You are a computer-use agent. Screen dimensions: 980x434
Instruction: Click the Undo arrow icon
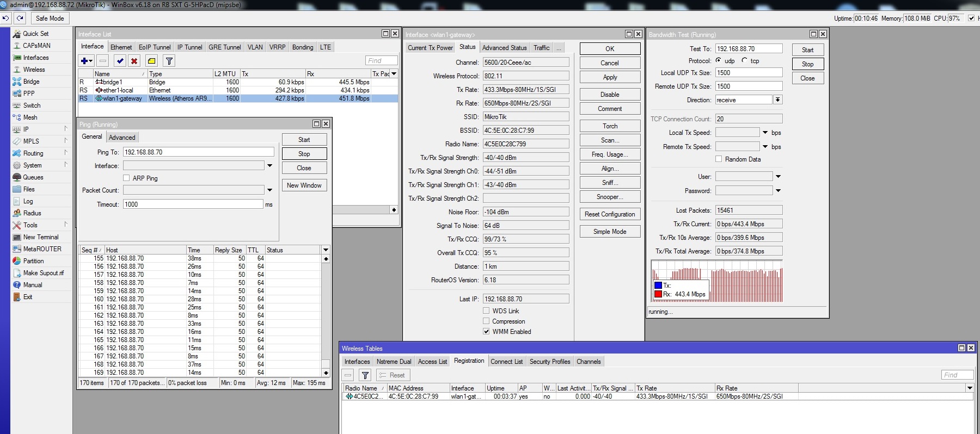pyautogui.click(x=5, y=18)
